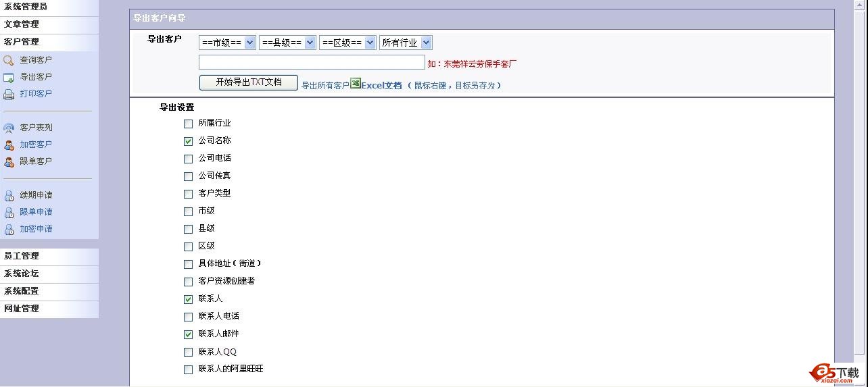
Task: Check the 客户资源创建者 checkbox
Action: (189, 282)
